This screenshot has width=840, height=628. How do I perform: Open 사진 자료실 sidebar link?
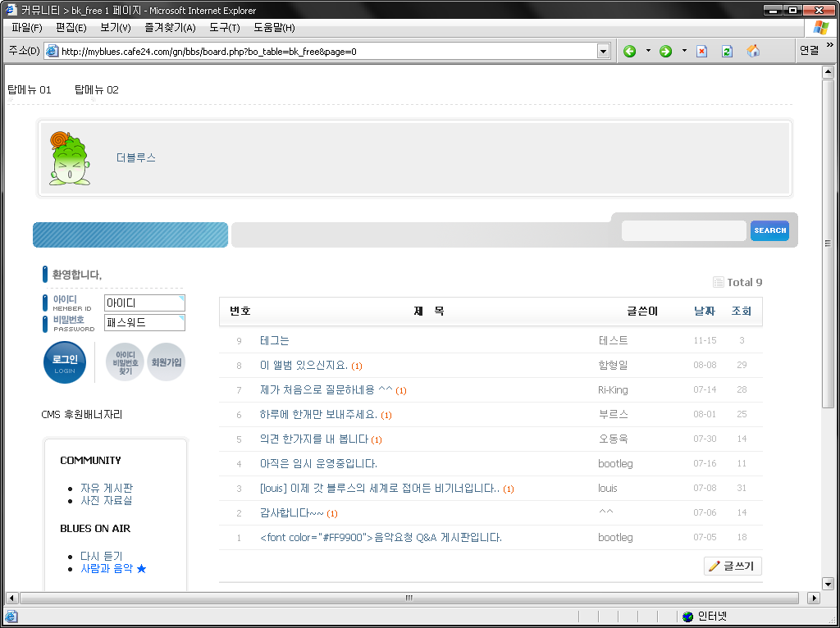coord(106,501)
